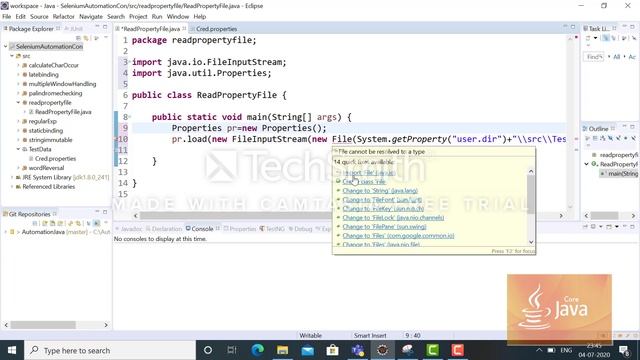Open the Navigate menu
The width and height of the screenshot is (640, 360).
[x=91, y=17]
